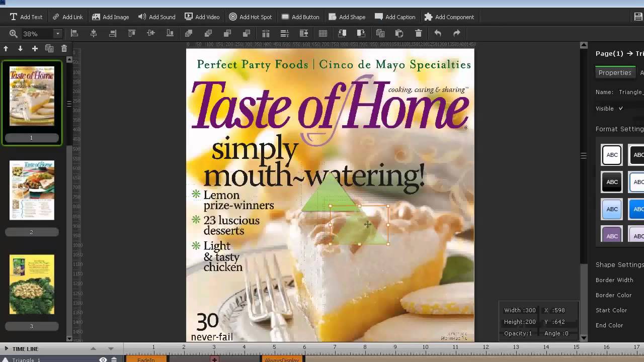The height and width of the screenshot is (362, 644).
Task: Click Add Text in the top toolbar
Action: [x=26, y=17]
